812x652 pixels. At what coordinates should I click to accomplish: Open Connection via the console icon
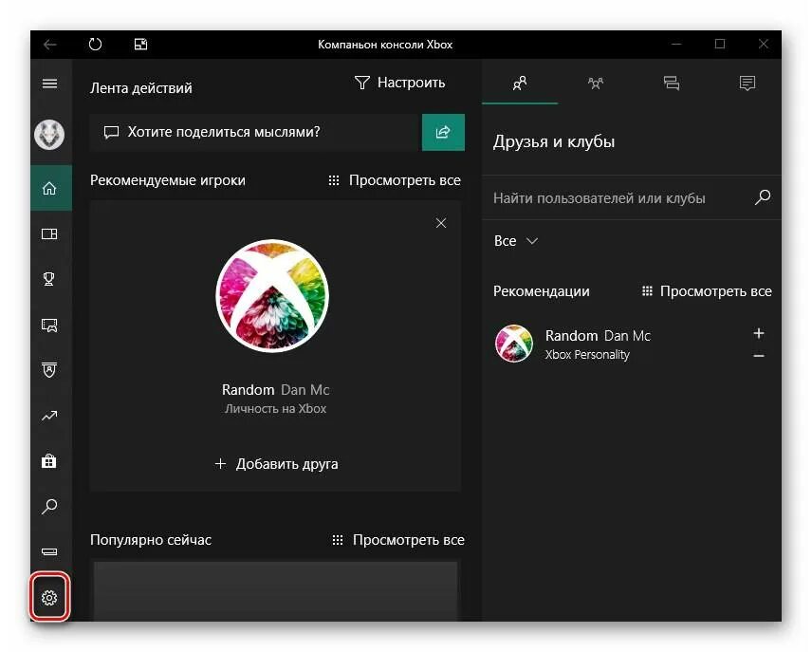tap(49, 551)
